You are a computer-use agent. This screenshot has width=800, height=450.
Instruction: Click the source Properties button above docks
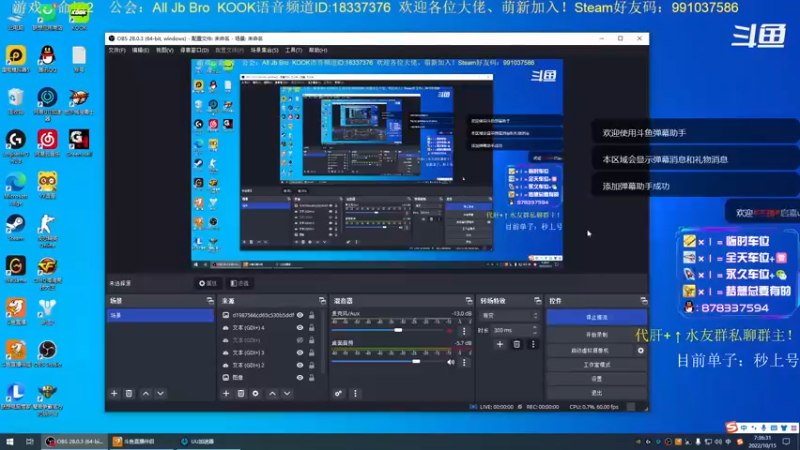[x=208, y=283]
